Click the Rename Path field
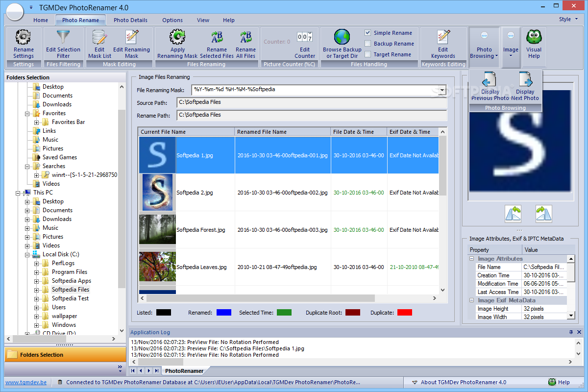This screenshot has width=588, height=392. coord(312,115)
